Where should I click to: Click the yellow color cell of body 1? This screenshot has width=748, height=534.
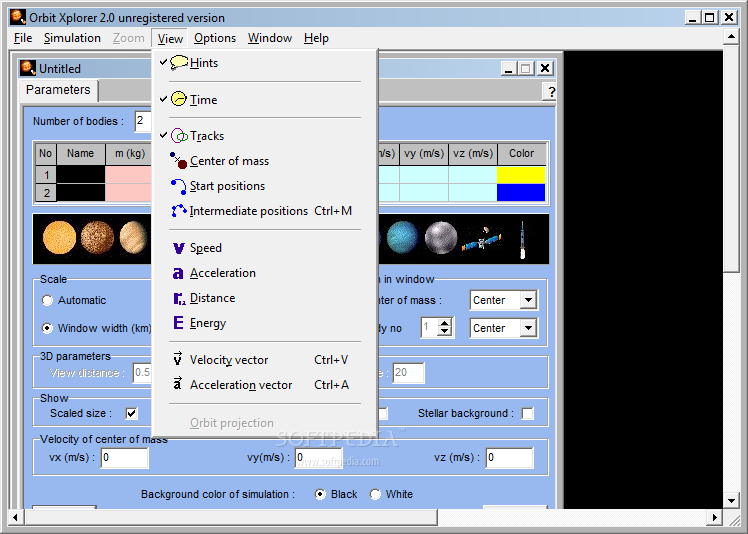click(521, 175)
